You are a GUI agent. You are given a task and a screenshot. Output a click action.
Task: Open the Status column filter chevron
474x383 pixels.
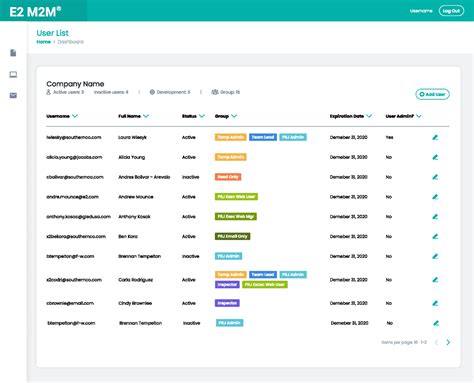pos(202,116)
